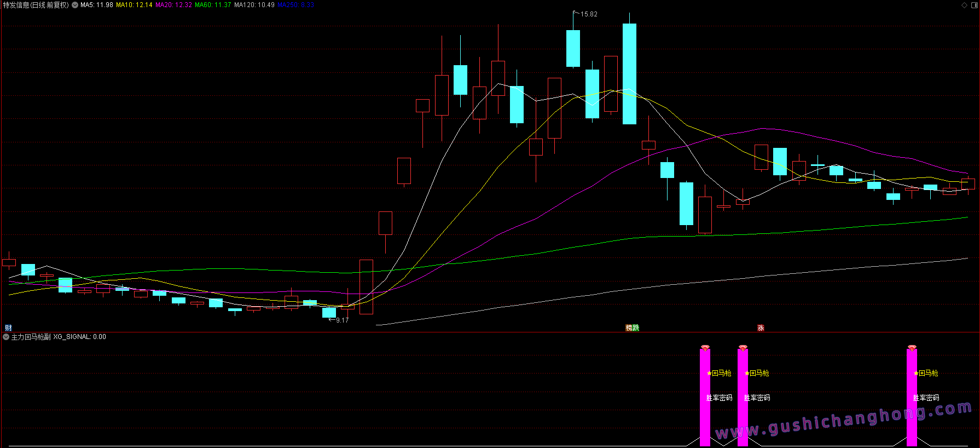Click the red 涨 event marker
The image size is (980, 448).
click(761, 328)
